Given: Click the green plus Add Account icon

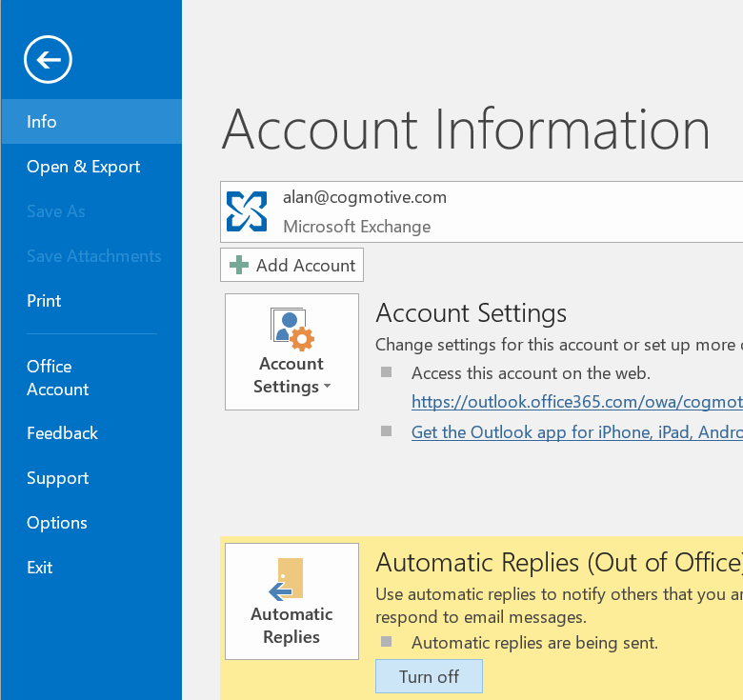Looking at the screenshot, I should [239, 266].
